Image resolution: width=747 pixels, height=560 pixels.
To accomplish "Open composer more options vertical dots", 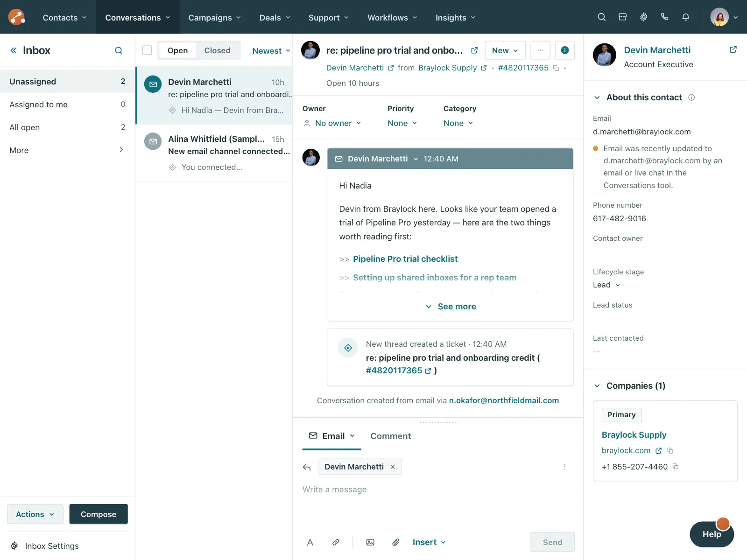I will pos(565,467).
